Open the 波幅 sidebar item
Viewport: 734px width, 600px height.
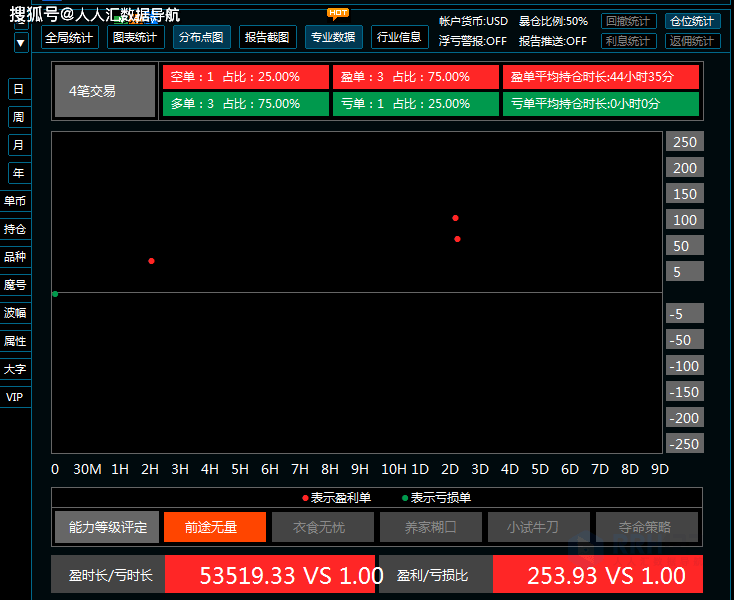click(x=15, y=313)
